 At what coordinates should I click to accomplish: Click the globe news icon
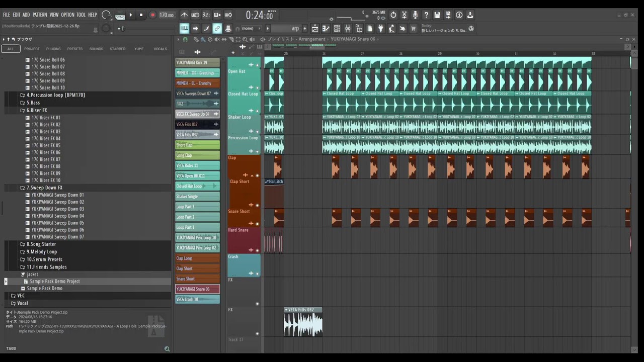click(471, 28)
